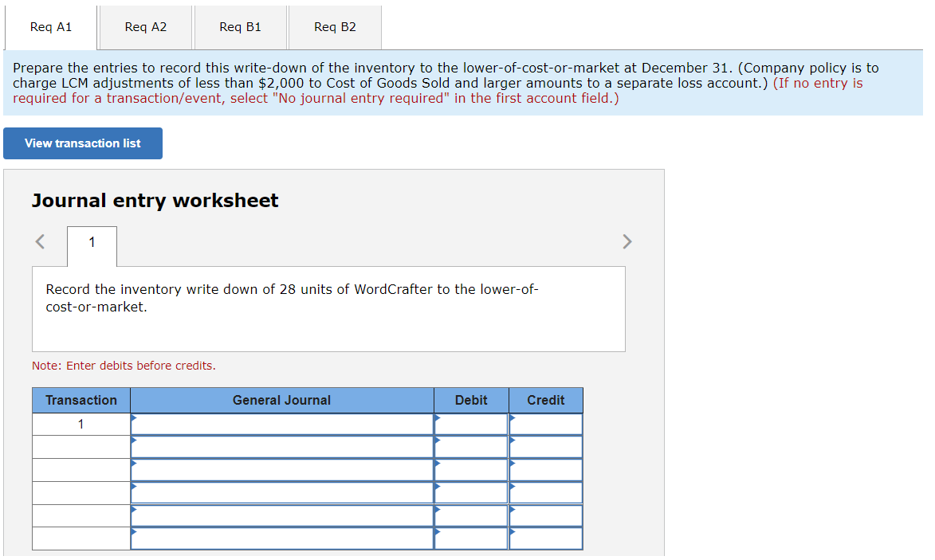935x560 pixels.
Task: Click the dropdown arrow in row 4 Debit cell
Action: point(437,487)
